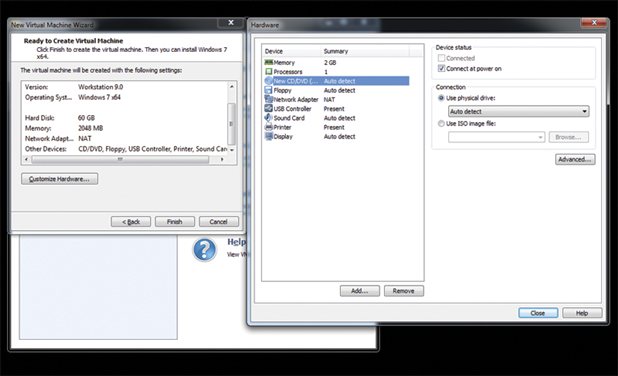Click the blue Help question mark icon

coord(205,249)
